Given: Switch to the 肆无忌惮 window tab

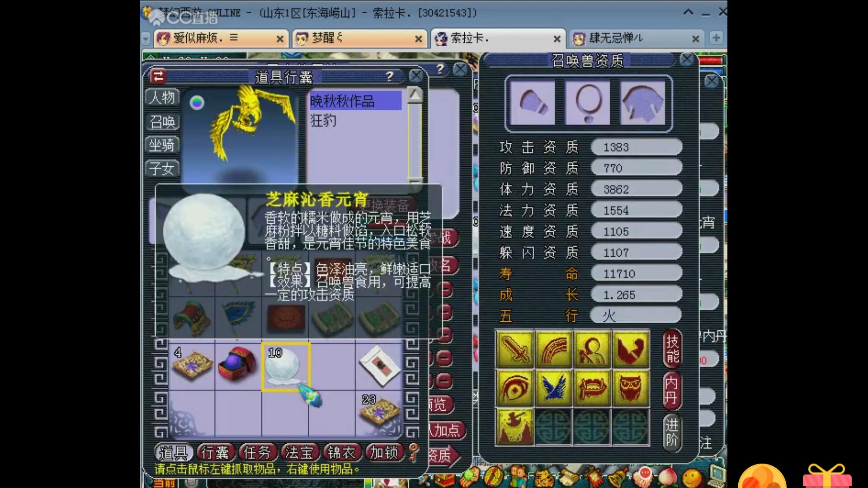Looking at the screenshot, I should 637,38.
